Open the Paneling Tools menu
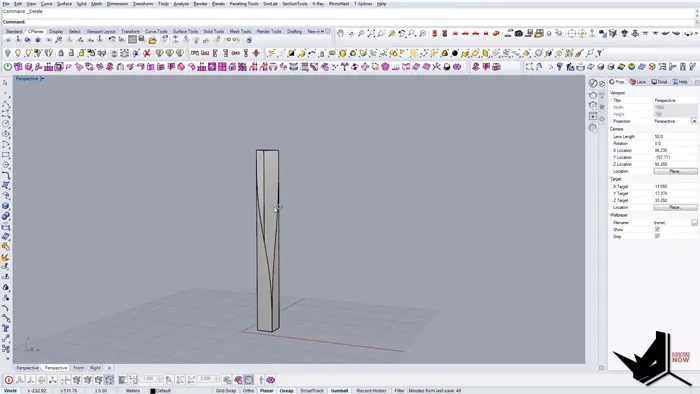This screenshot has height=394, width=700. (244, 4)
